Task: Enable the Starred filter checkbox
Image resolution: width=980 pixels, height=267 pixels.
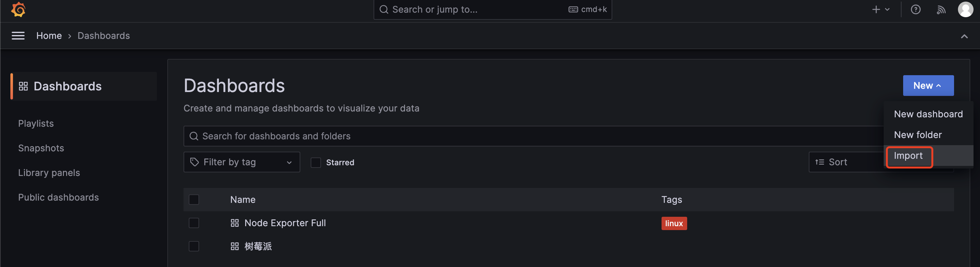Action: coord(316,162)
